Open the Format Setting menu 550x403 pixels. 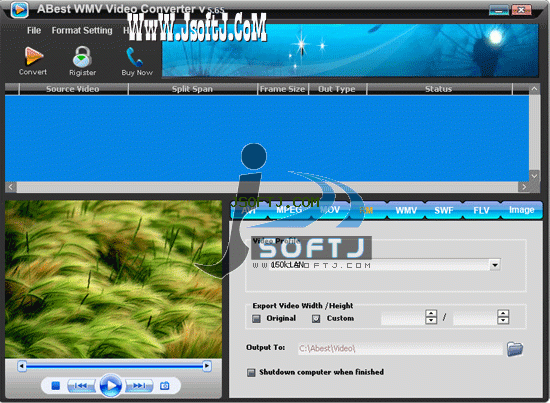[82, 31]
